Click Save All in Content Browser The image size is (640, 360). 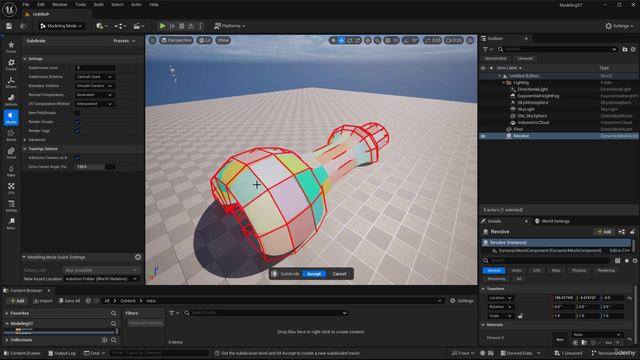[70, 301]
